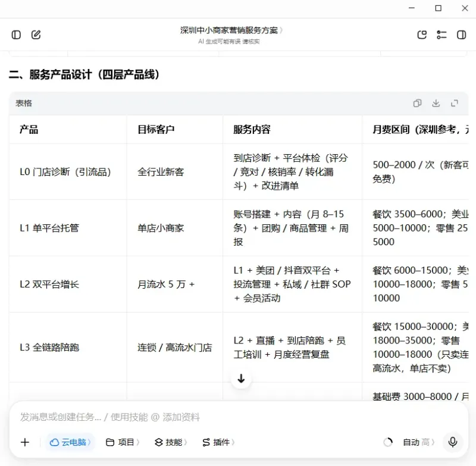Open the 项目 project selector
This screenshot has width=476, height=466.
click(123, 442)
